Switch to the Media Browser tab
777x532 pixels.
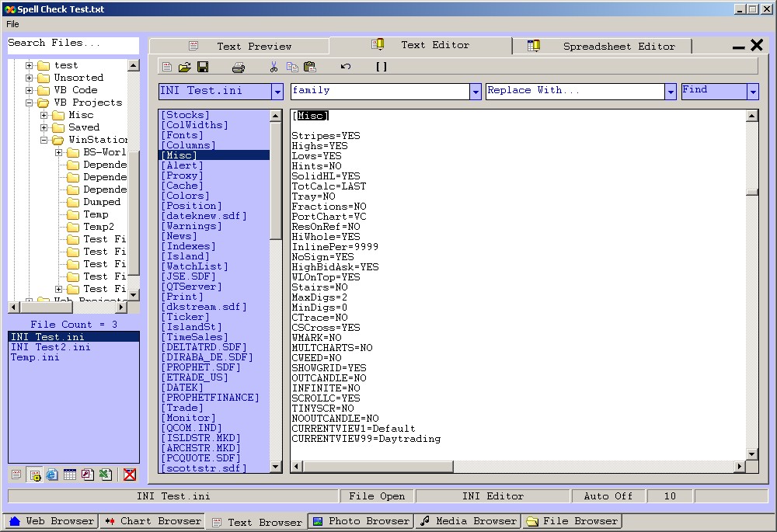click(469, 521)
